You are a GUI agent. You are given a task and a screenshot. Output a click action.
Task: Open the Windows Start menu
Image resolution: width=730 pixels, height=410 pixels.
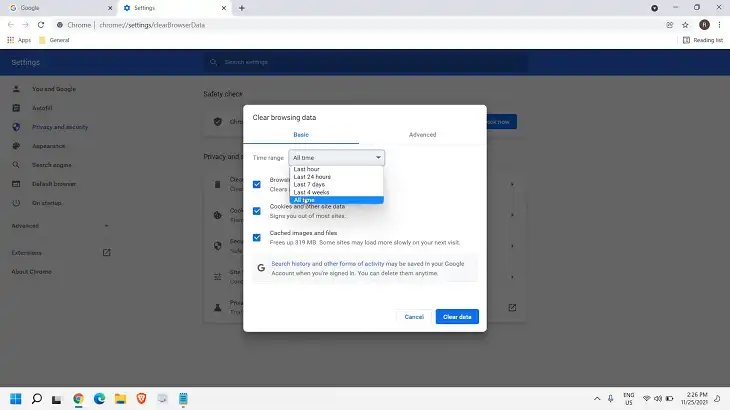click(x=16, y=399)
